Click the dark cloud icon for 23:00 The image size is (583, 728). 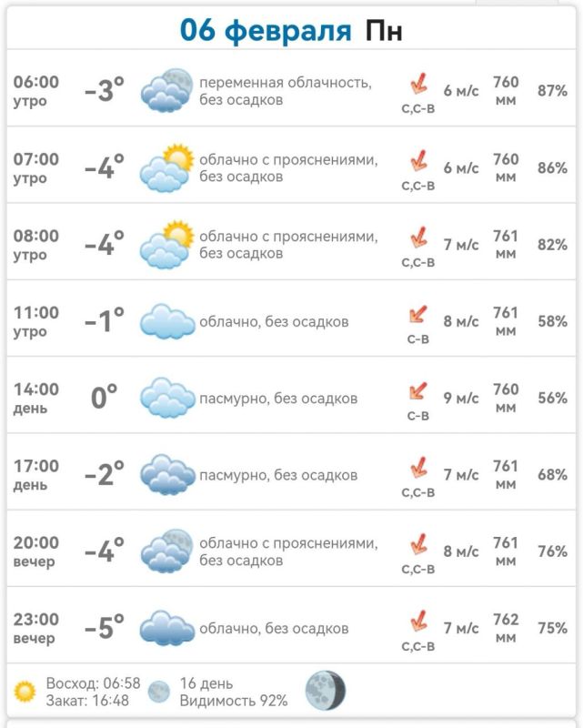[167, 628]
